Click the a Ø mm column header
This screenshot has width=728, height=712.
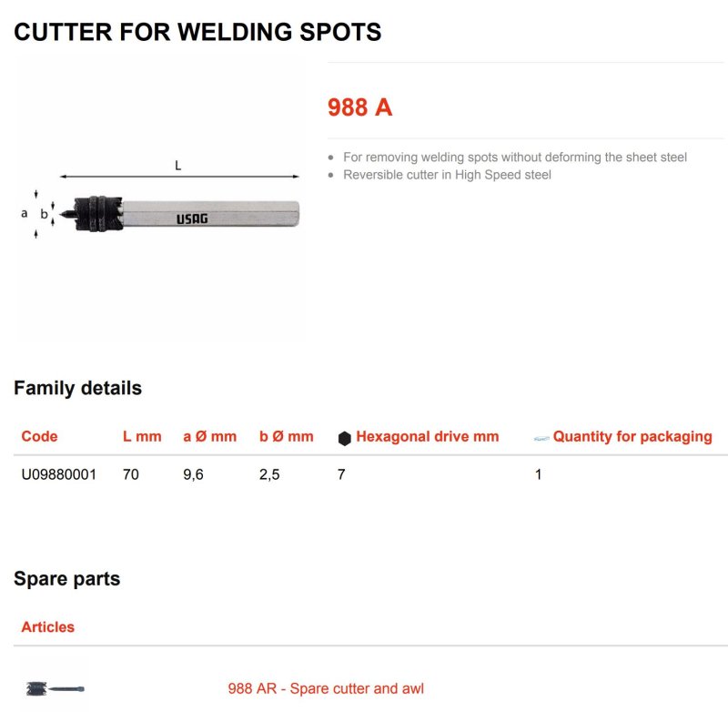(209, 436)
